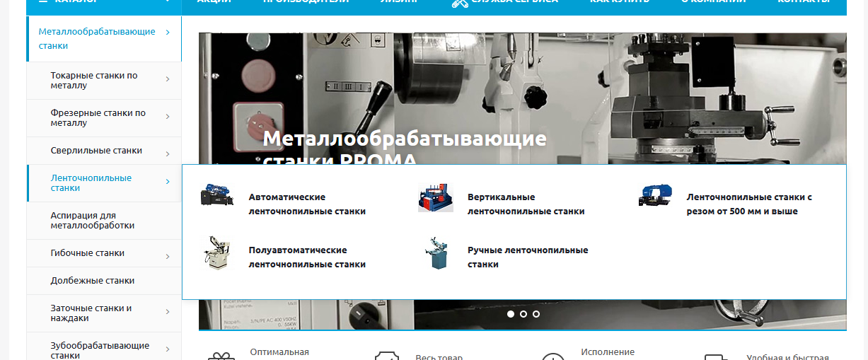Open Ручные ленточнопильные станки link

click(528, 257)
